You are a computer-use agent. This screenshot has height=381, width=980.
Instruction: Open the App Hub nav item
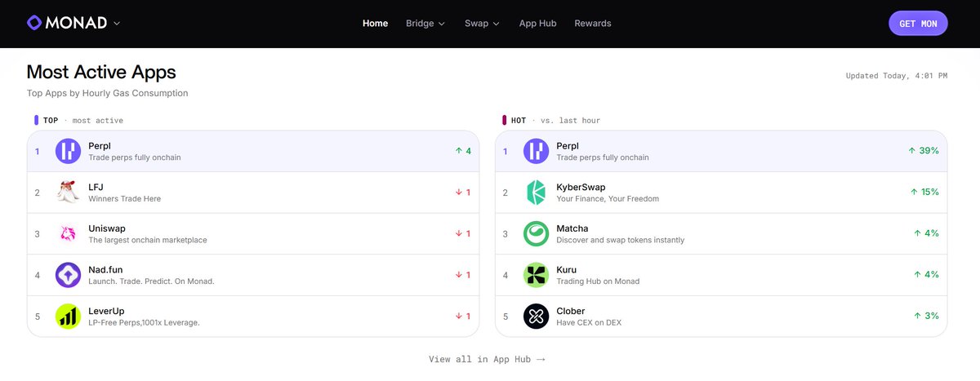pyautogui.click(x=537, y=24)
